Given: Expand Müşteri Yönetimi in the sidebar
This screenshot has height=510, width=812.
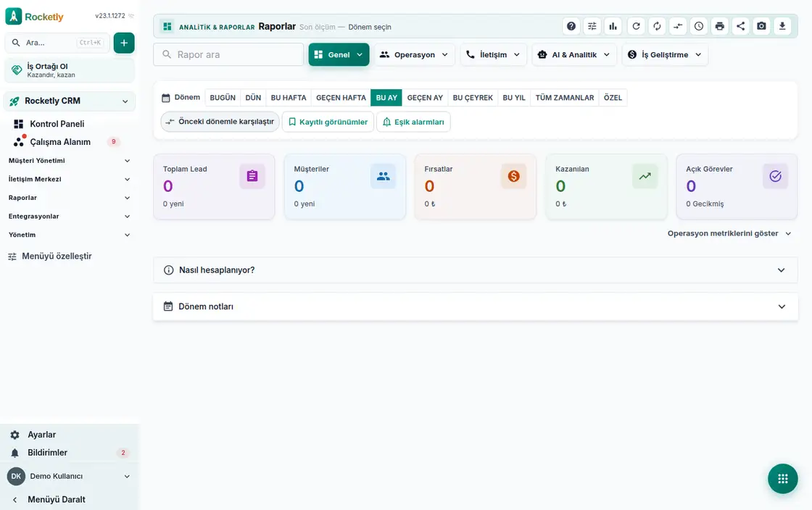Looking at the screenshot, I should point(69,161).
